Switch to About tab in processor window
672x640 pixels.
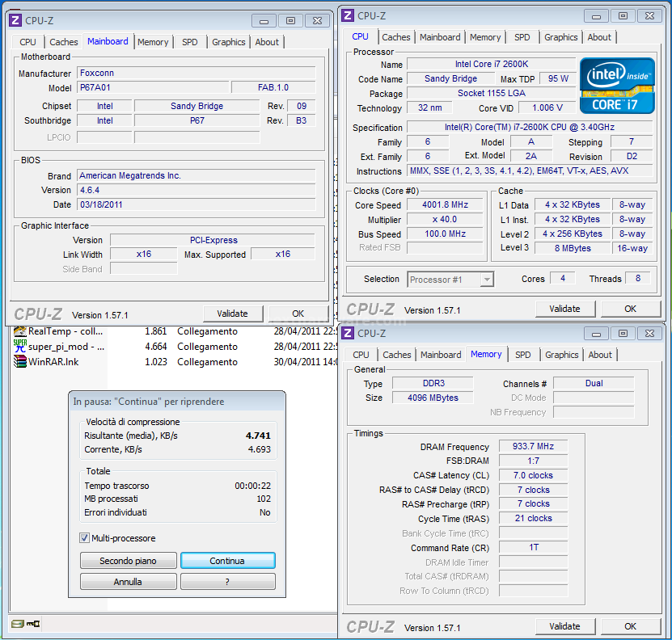(599, 37)
